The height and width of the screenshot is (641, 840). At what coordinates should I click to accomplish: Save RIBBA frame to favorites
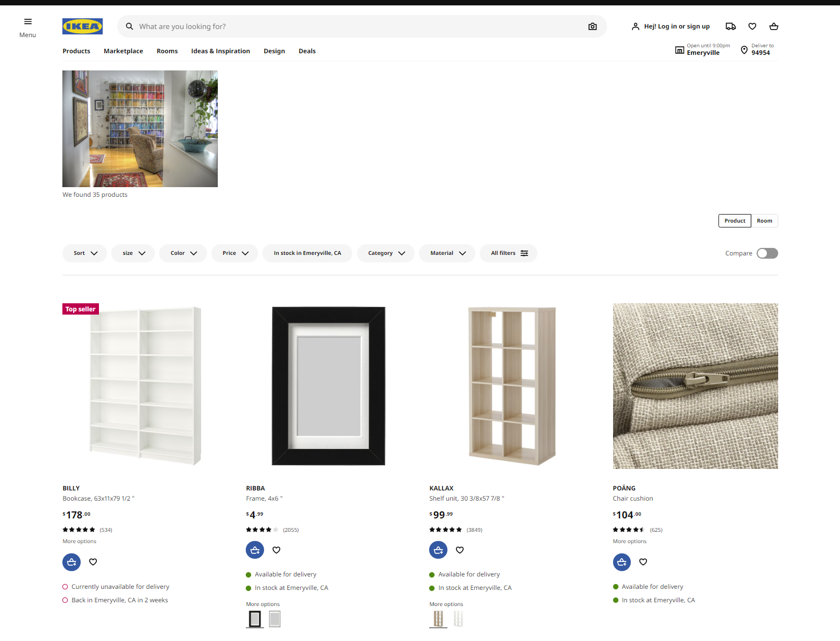coord(276,550)
